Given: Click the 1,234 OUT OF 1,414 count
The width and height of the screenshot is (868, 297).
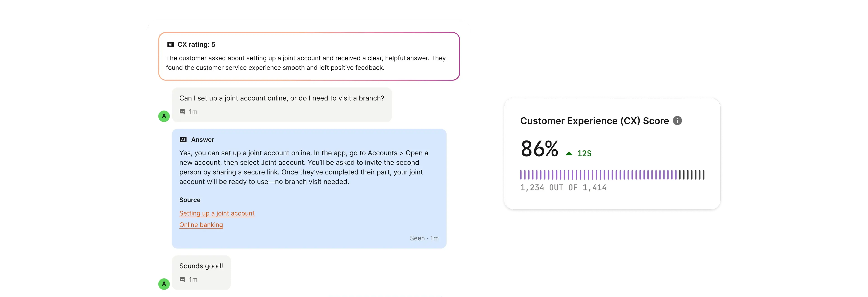Looking at the screenshot, I should tap(563, 188).
